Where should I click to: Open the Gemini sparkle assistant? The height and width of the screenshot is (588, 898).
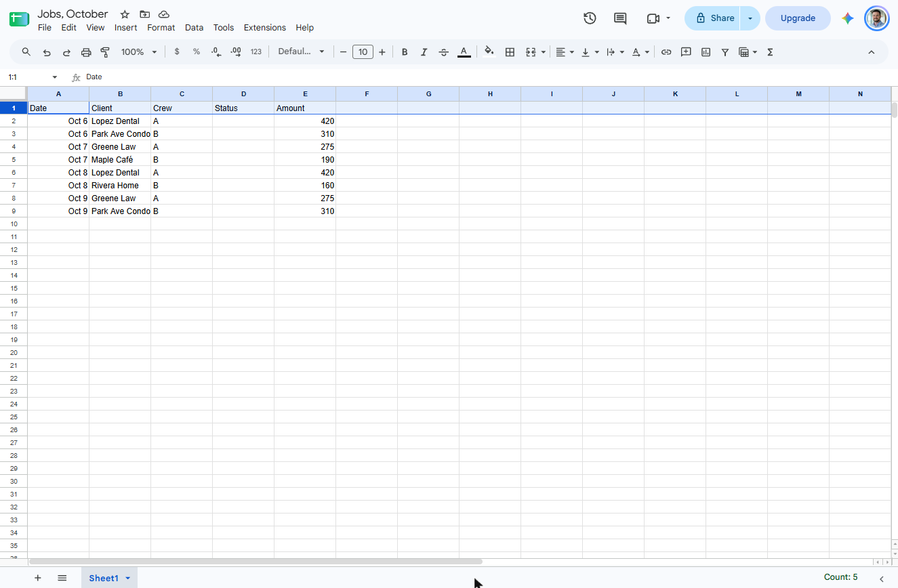848,18
